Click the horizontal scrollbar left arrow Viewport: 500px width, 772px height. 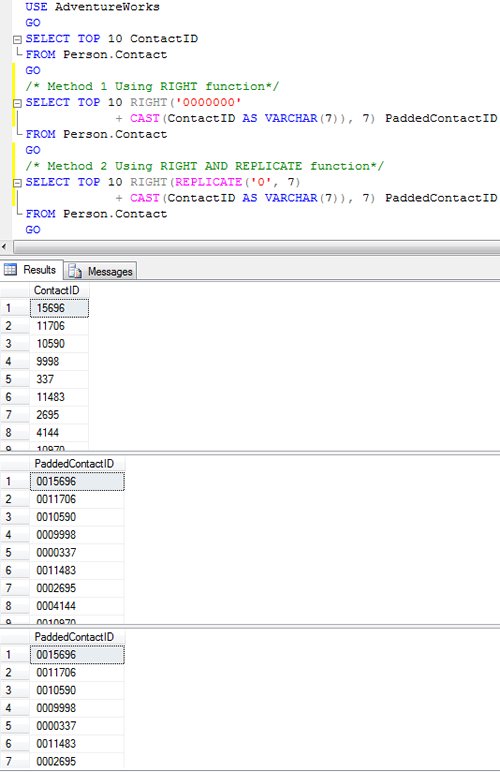tap(5, 247)
